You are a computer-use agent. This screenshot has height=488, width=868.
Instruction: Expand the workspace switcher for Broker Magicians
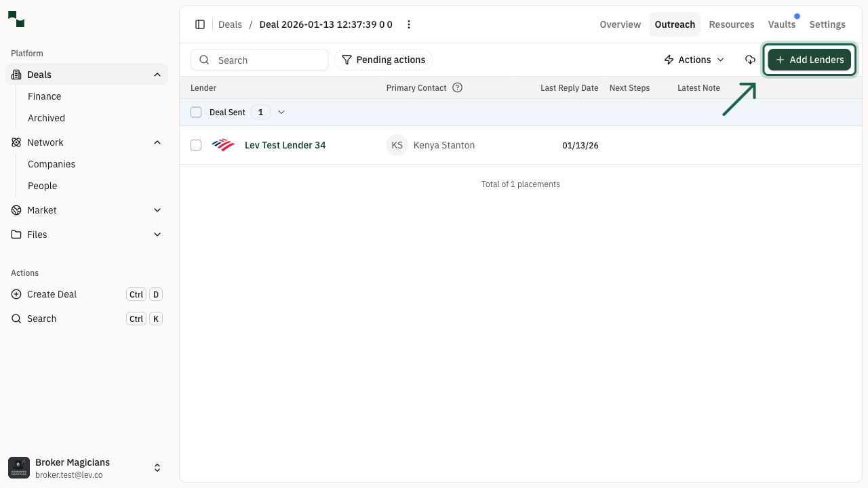(157, 468)
